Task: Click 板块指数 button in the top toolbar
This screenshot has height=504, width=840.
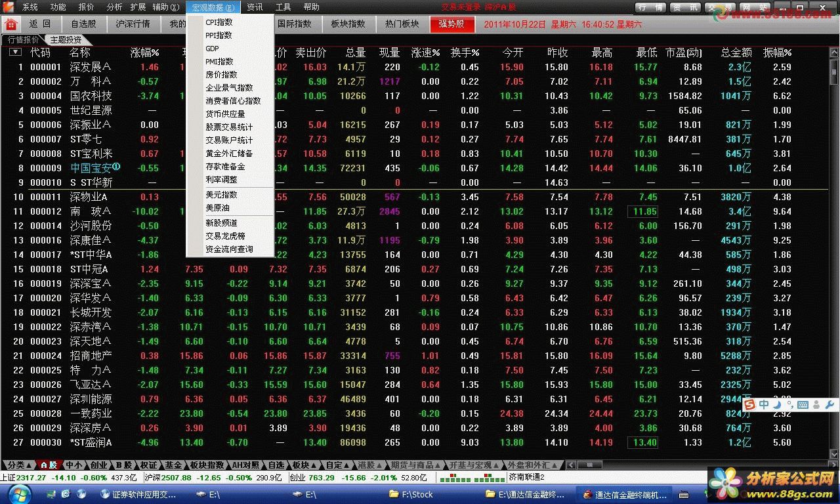Action: [x=348, y=24]
